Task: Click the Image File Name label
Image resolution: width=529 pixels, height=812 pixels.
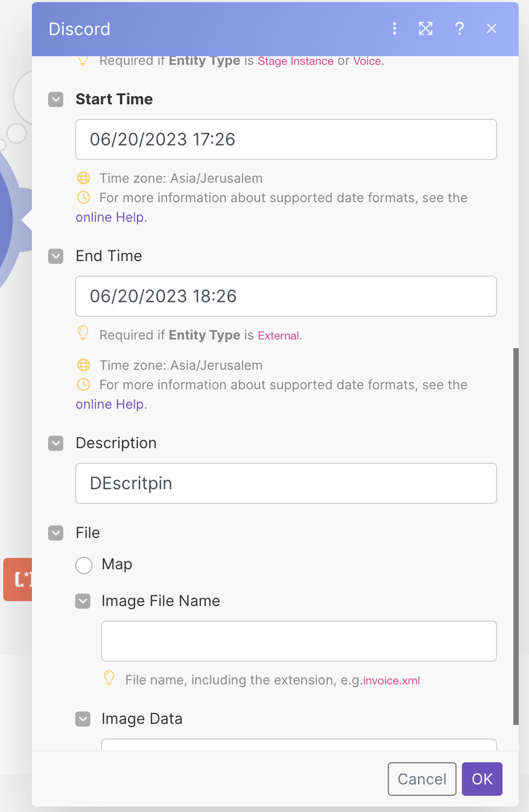Action: pos(161,601)
